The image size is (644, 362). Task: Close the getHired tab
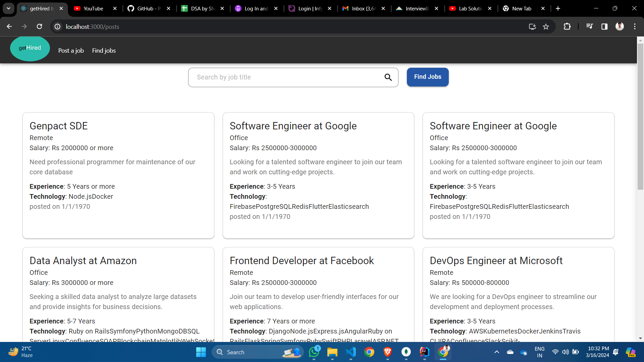tap(61, 9)
